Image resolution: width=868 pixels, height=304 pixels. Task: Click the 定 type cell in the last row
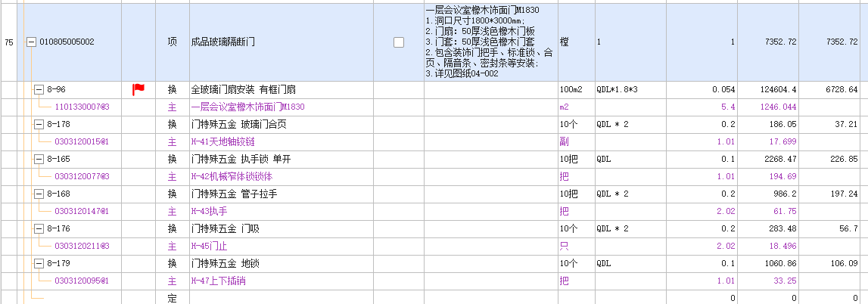point(173,299)
